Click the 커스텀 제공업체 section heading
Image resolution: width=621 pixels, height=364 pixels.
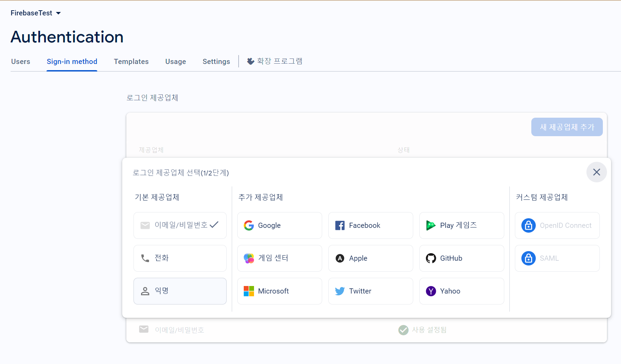coord(542,197)
